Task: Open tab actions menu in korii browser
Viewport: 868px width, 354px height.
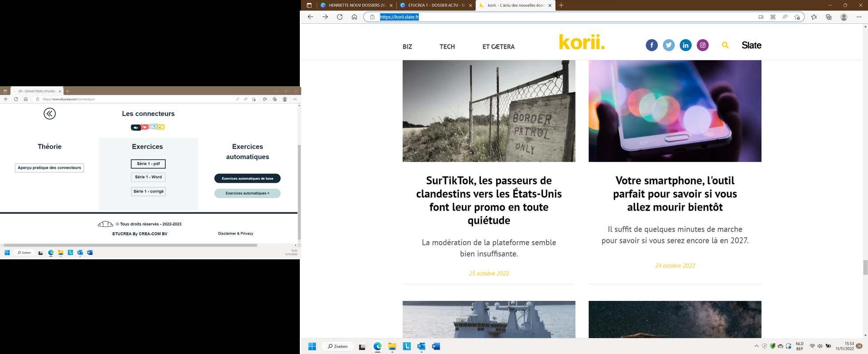Action: coord(309,5)
